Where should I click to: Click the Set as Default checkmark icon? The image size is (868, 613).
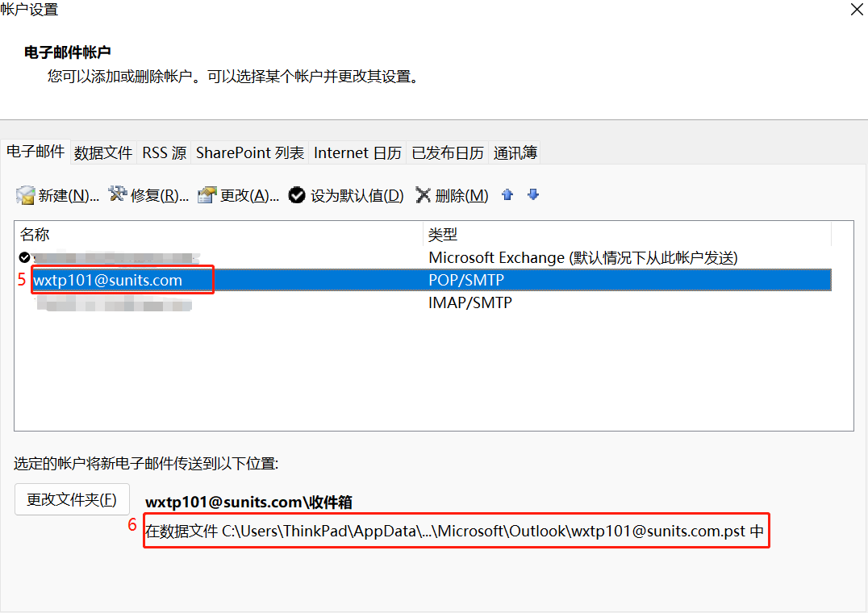297,195
